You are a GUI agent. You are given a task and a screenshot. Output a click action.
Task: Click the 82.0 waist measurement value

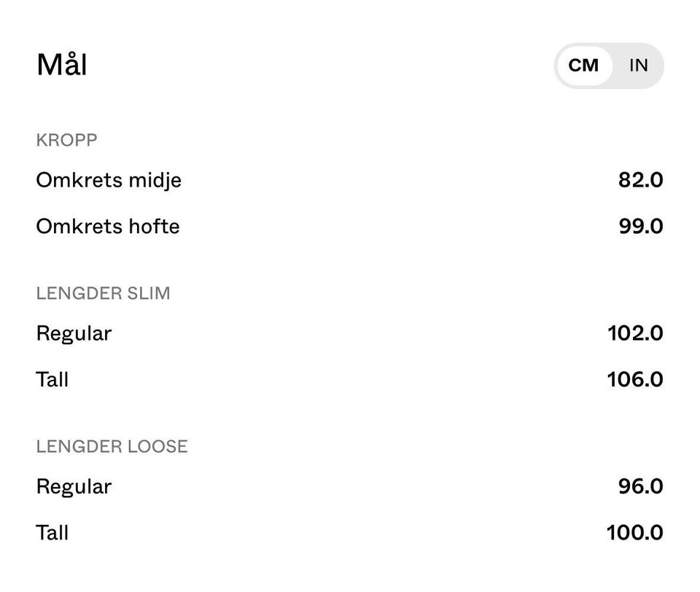640,180
